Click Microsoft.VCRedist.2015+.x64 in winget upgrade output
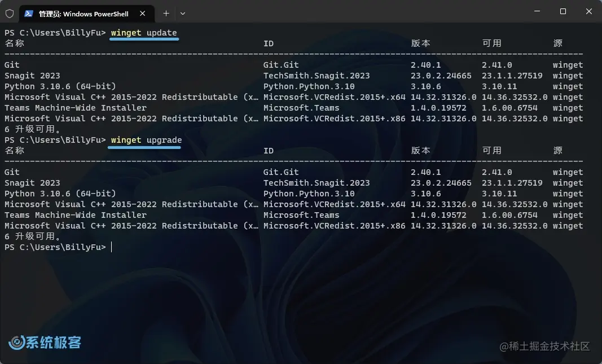 tap(335, 204)
